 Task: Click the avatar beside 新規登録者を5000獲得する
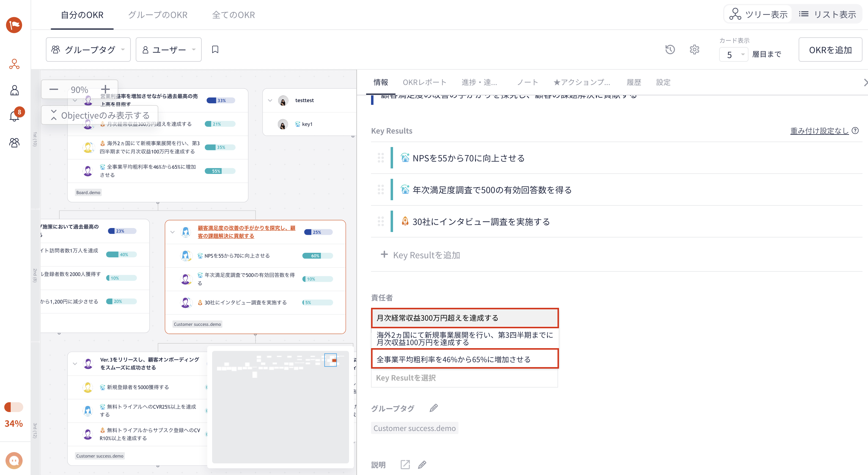[88, 387]
